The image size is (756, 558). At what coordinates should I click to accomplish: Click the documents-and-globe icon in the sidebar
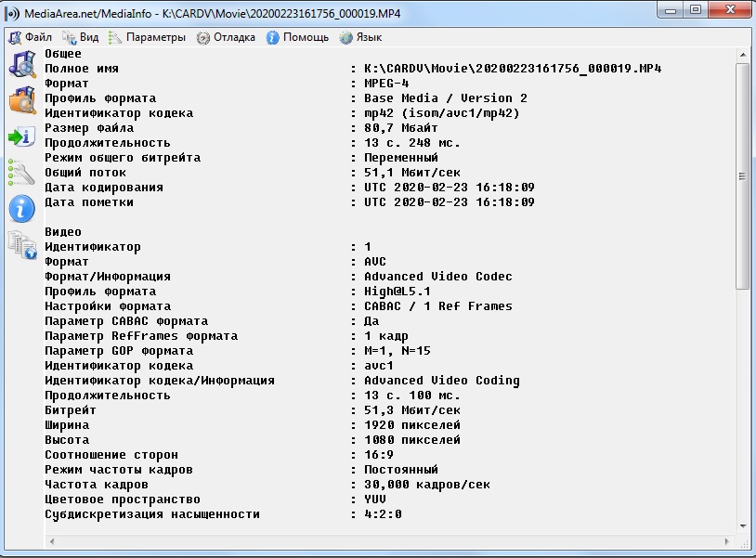pos(21,244)
